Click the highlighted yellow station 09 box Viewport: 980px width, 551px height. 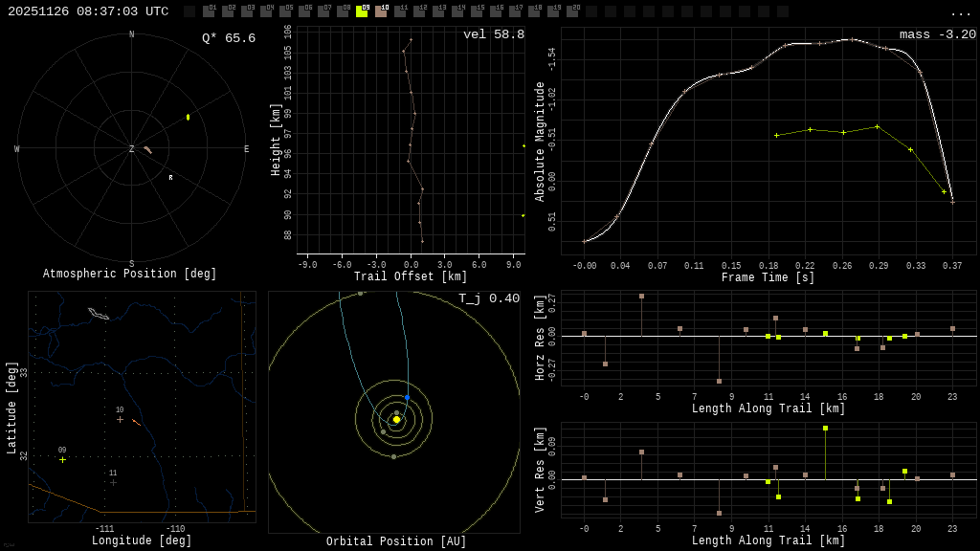pyautogui.click(x=362, y=11)
